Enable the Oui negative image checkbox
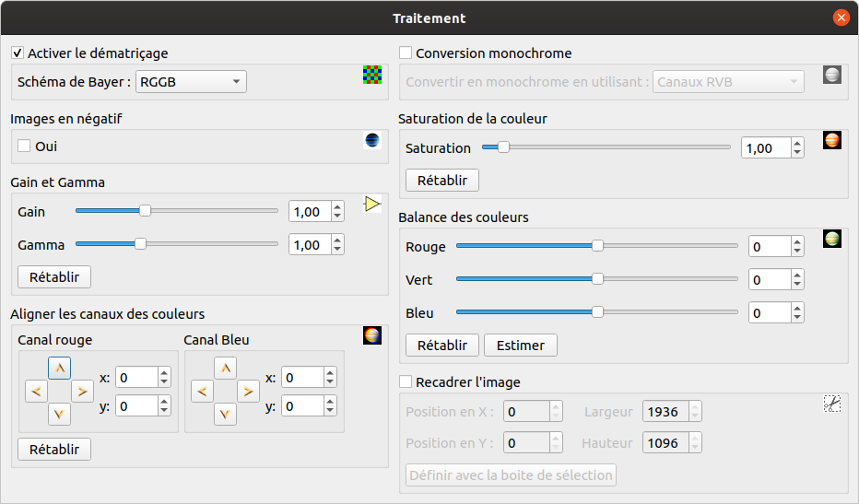 pos(25,146)
